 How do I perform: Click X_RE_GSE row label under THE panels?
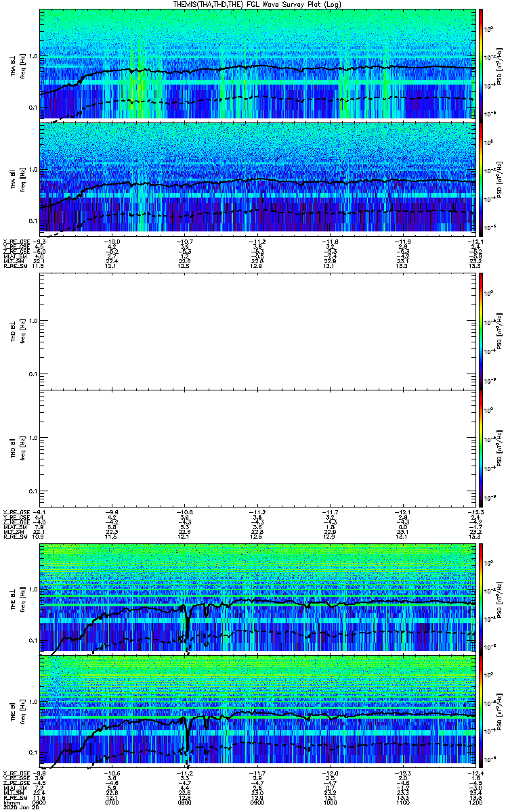pos(15,773)
